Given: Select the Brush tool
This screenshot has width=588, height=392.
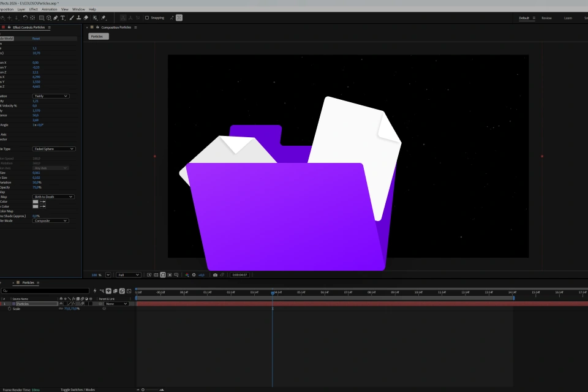Looking at the screenshot, I should (72, 18).
